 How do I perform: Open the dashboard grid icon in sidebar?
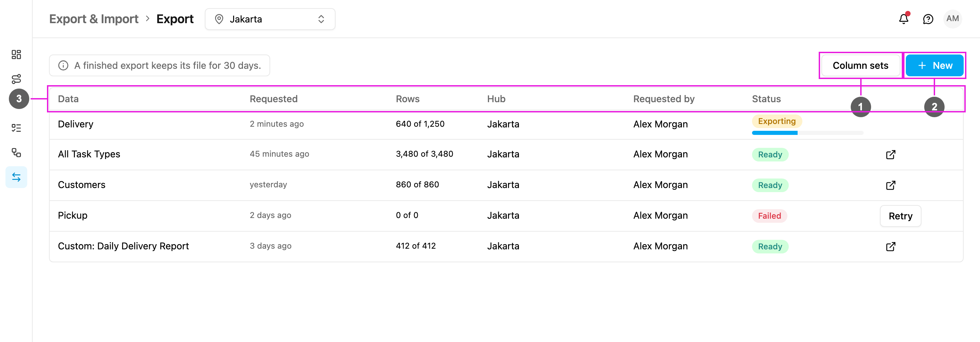click(x=16, y=55)
